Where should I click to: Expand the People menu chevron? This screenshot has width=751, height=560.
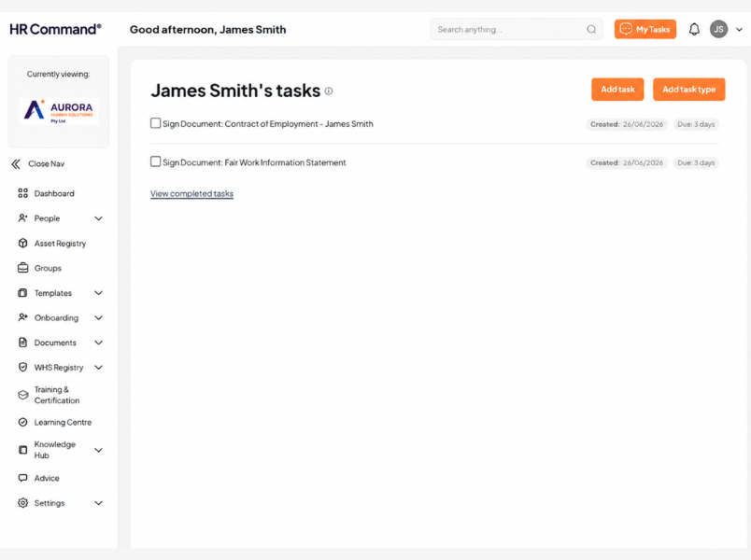pos(99,218)
